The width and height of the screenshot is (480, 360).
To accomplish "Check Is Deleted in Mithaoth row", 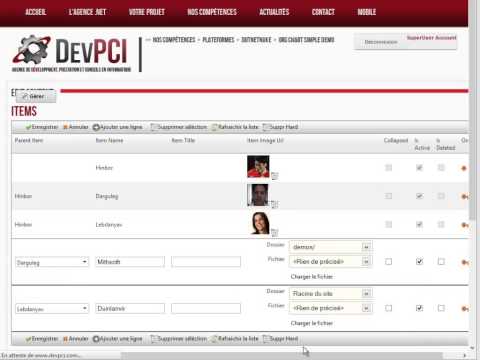I will point(441,262).
